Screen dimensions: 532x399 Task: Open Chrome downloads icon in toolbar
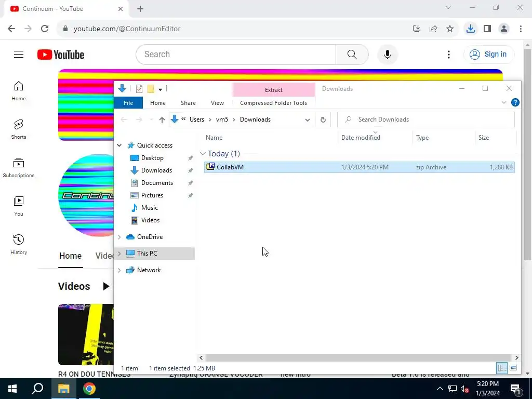(470, 29)
